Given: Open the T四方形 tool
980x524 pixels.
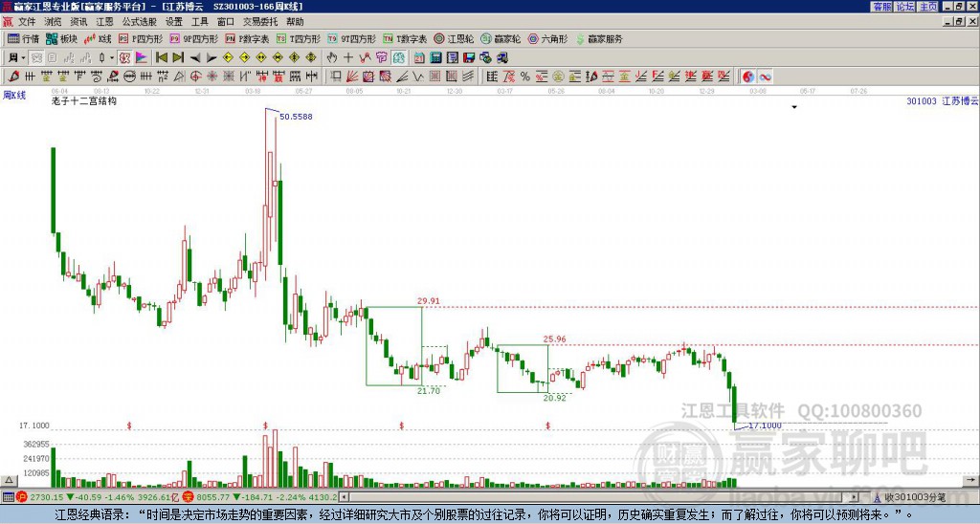Looking at the screenshot, I should pyautogui.click(x=299, y=38).
